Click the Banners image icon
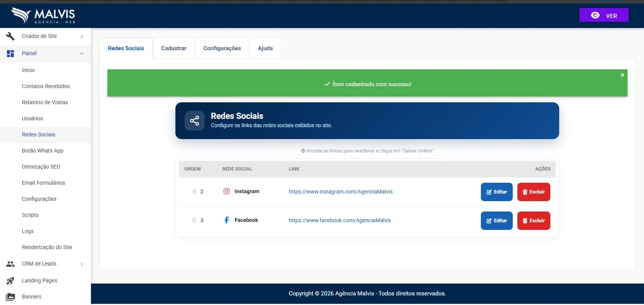644x305 pixels. [x=10, y=297]
